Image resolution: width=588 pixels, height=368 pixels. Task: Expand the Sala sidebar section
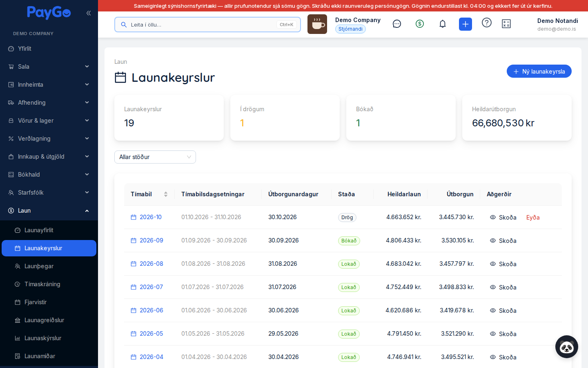pyautogui.click(x=49, y=67)
